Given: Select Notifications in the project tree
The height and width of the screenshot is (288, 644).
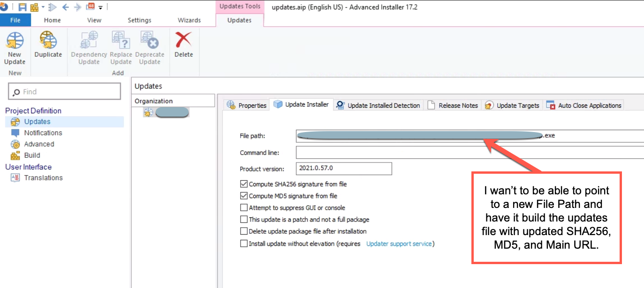Looking at the screenshot, I should point(43,133).
